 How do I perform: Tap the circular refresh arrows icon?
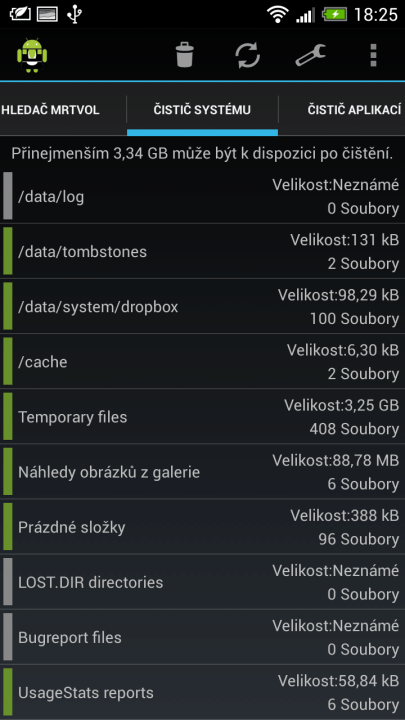[248, 55]
